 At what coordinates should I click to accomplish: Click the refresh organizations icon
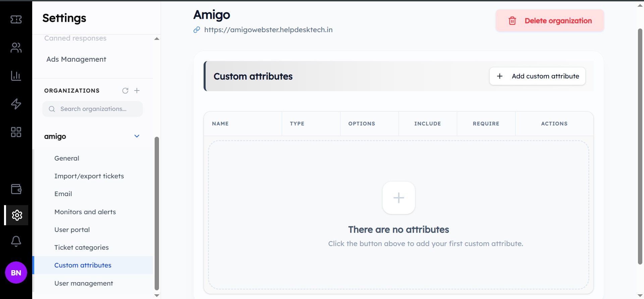coord(125,91)
